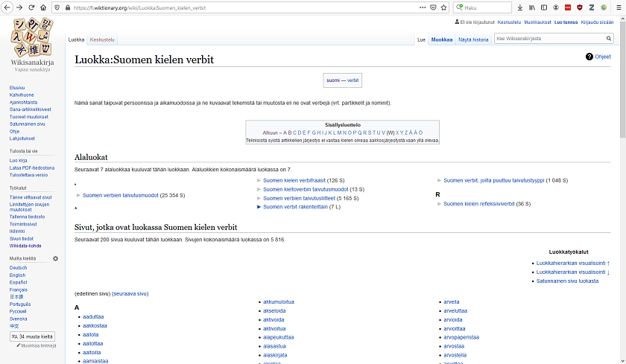This screenshot has width=626, height=364.
Task: Click the downloads arrow icon in toolbar
Action: pyautogui.click(x=519, y=7)
